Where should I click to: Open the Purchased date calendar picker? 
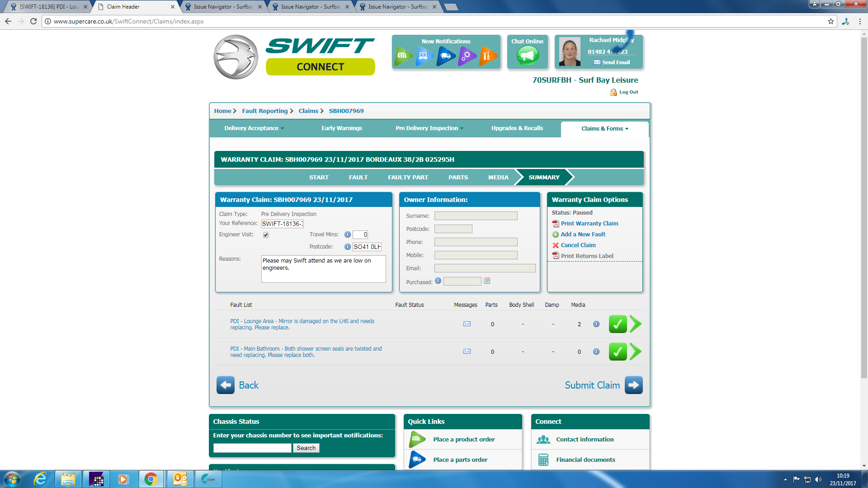point(487,281)
